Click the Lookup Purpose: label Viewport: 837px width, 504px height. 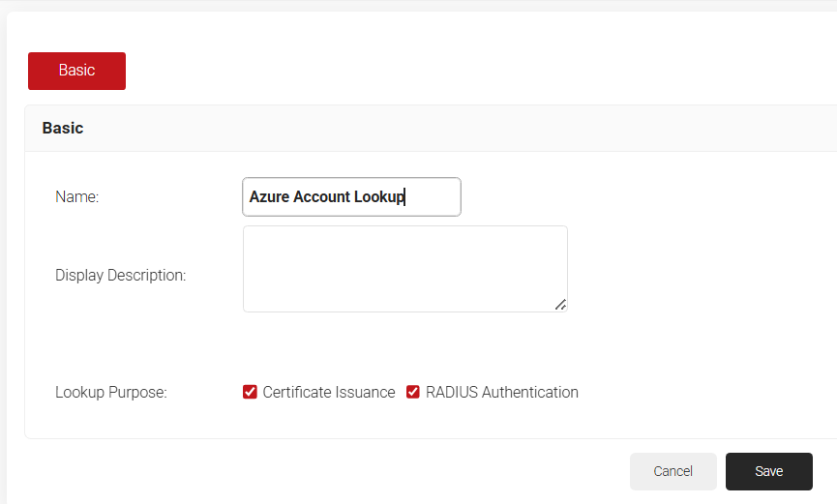(111, 392)
